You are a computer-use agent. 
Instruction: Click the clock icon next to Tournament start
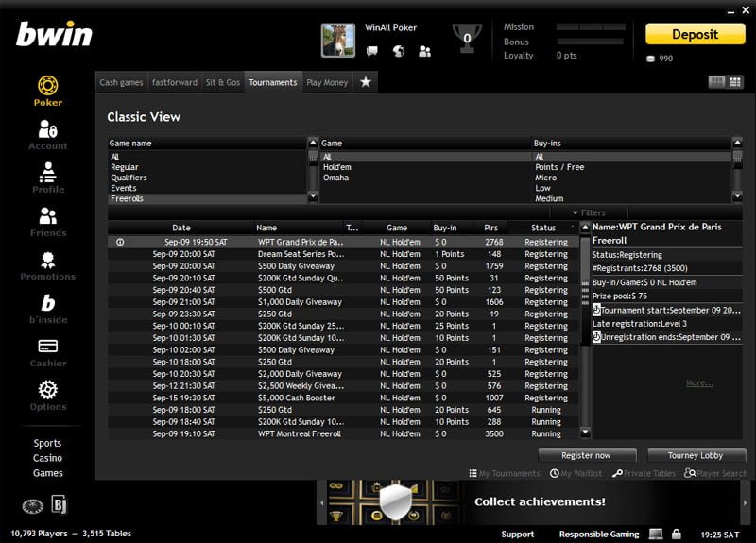point(596,310)
